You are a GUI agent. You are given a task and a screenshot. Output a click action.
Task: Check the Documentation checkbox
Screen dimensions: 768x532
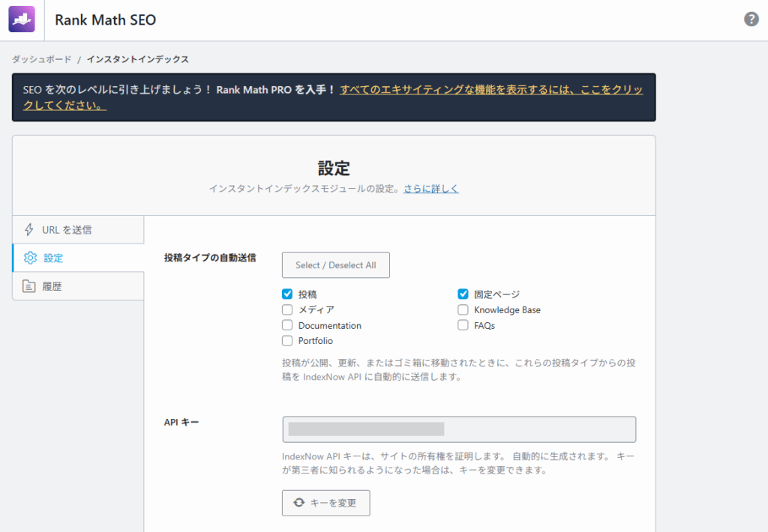point(287,325)
